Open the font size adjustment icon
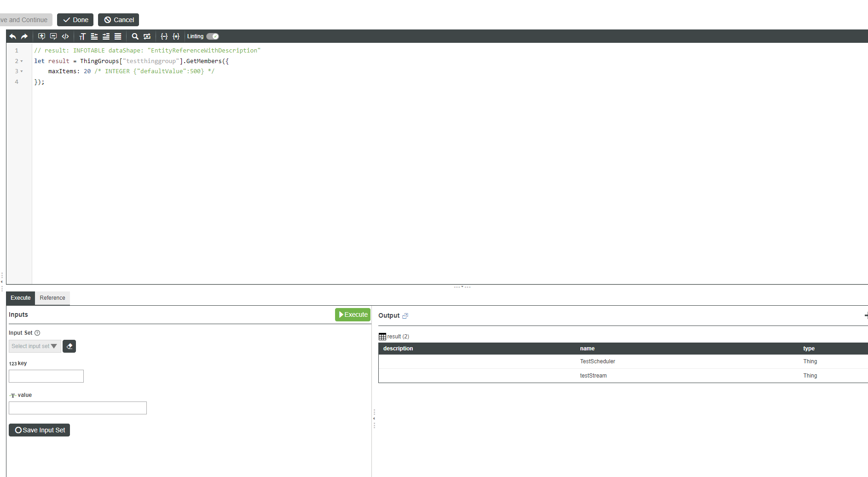This screenshot has width=868, height=477. click(82, 36)
